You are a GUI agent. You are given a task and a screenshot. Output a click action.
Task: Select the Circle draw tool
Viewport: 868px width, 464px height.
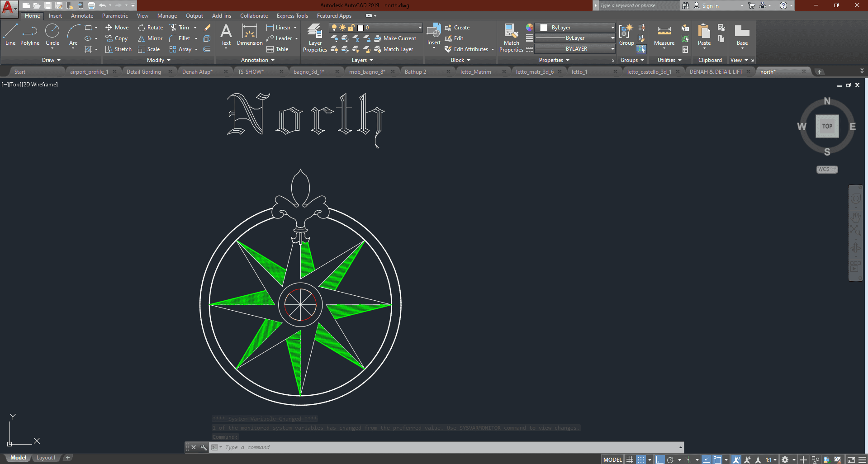pos(52,35)
